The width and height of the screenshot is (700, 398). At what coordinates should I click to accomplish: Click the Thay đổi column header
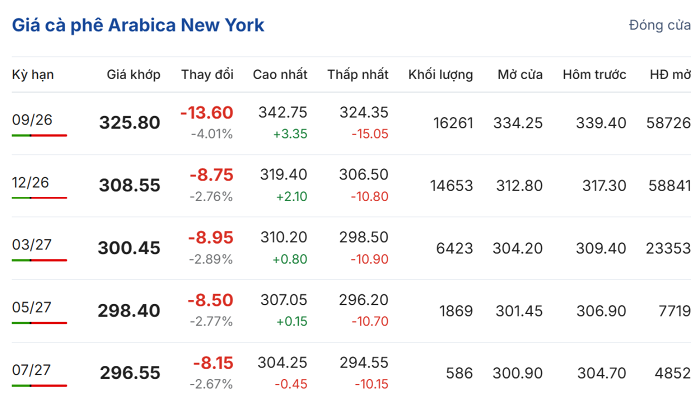click(207, 75)
